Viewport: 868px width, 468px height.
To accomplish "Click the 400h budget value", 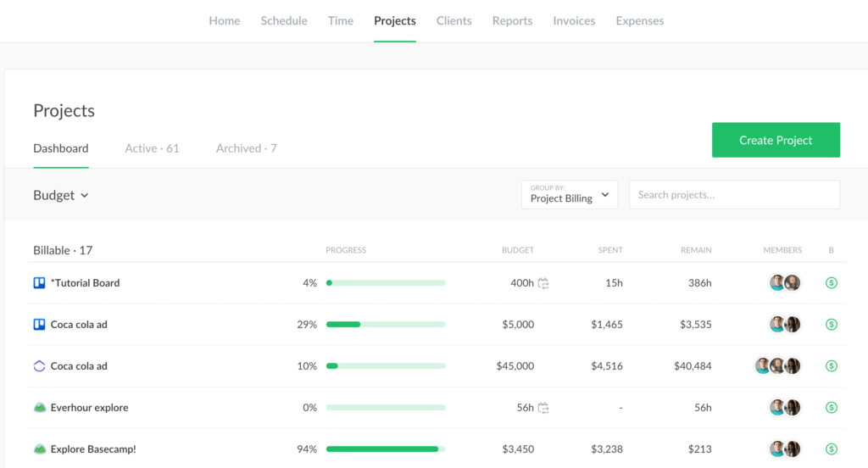I will (522, 283).
